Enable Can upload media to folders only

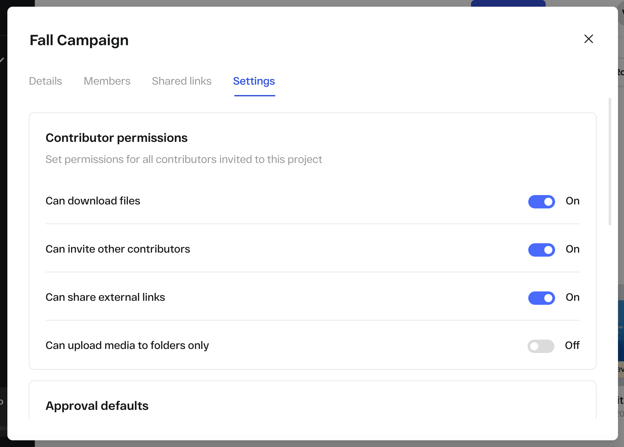541,346
